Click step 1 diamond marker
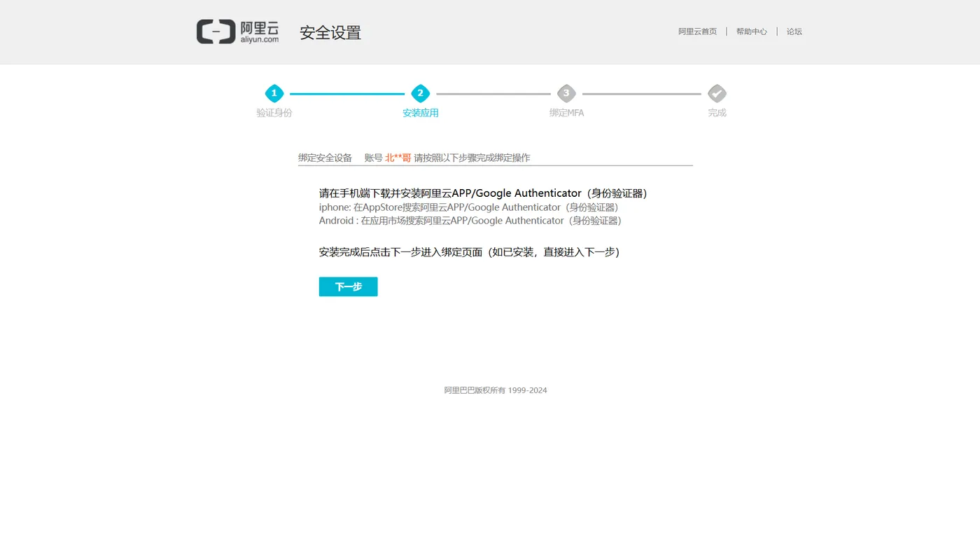The height and width of the screenshot is (552, 980). (274, 93)
